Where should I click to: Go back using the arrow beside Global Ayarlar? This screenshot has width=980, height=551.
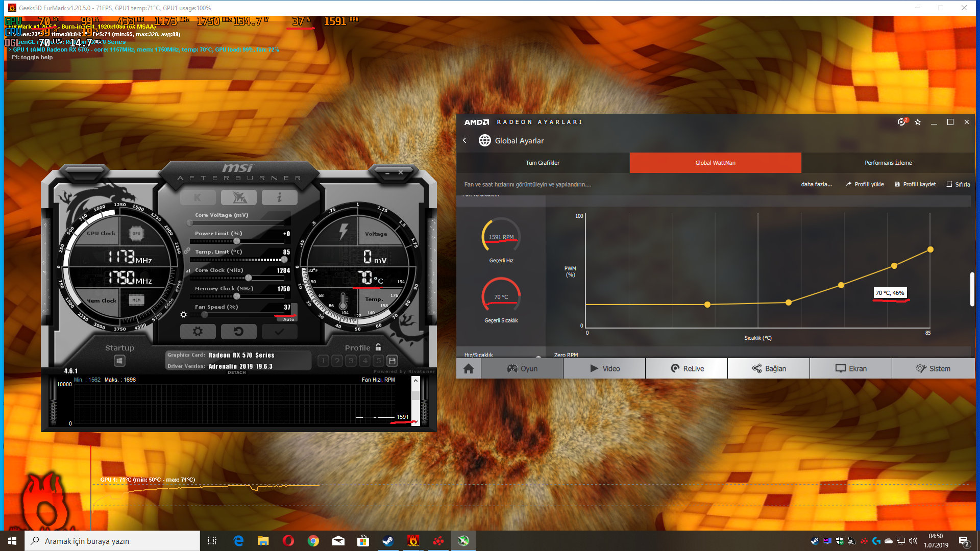tap(464, 140)
